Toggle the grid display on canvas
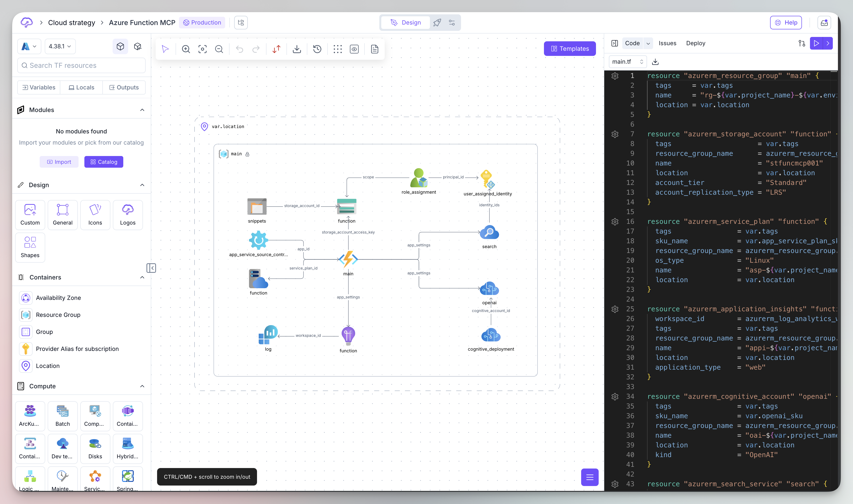 [338, 49]
